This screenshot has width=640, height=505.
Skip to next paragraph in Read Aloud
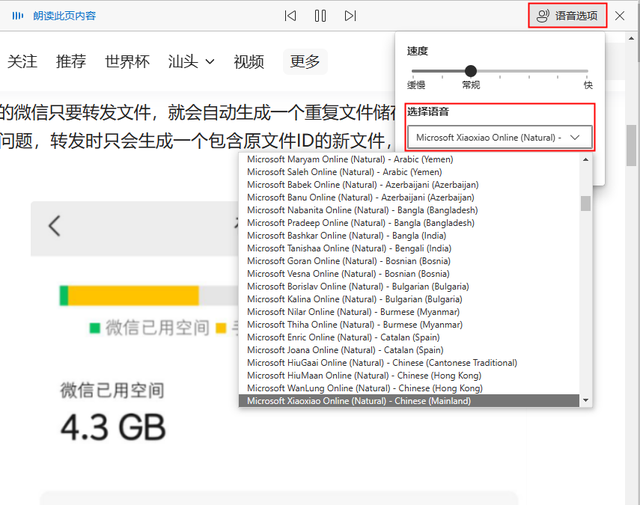pos(350,16)
